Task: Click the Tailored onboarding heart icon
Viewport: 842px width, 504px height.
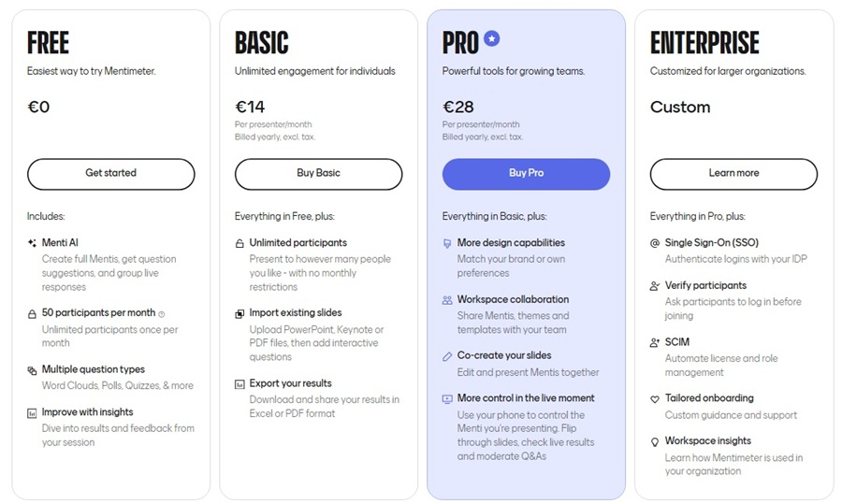Action: (655, 398)
